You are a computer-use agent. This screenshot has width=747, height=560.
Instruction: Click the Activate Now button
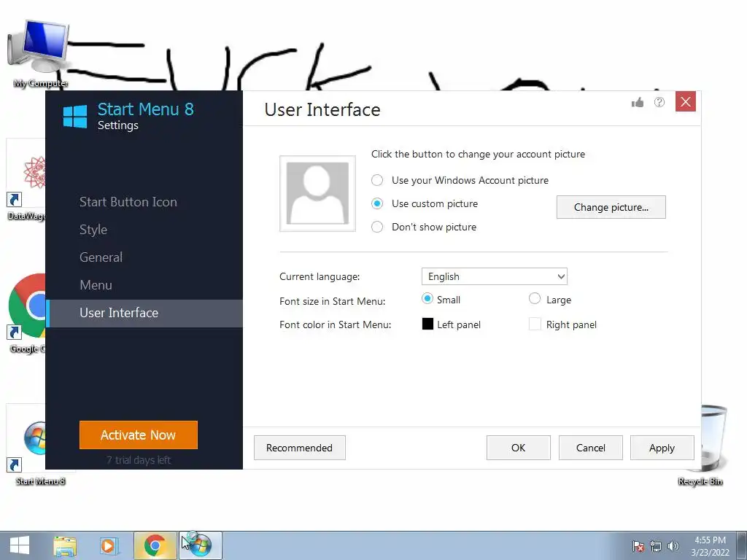[138, 435]
